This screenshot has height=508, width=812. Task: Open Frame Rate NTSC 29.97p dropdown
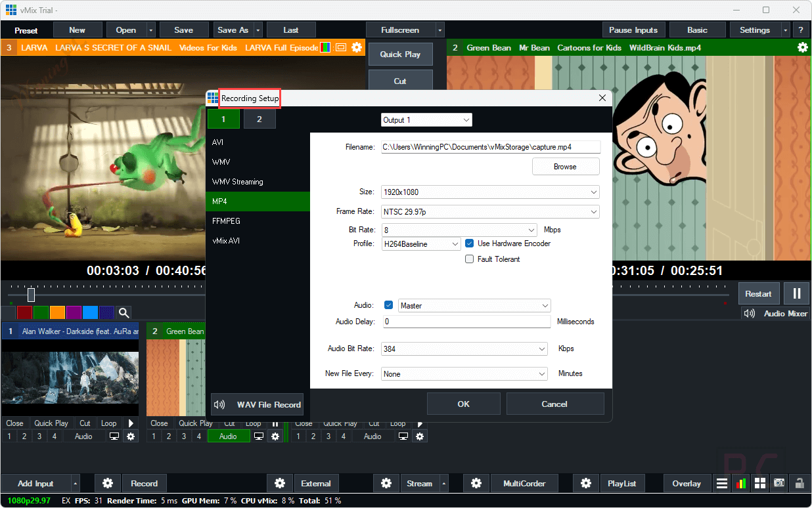[x=490, y=212]
